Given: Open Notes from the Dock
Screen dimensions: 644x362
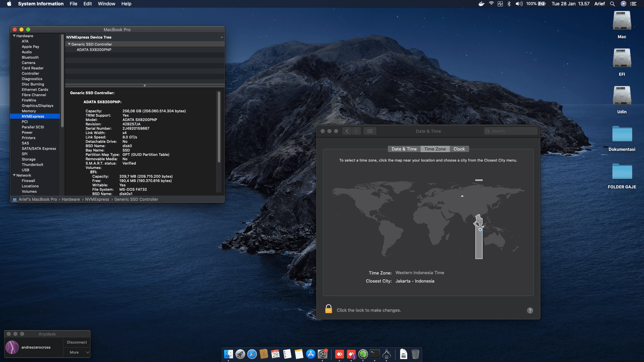Looking at the screenshot, I should pos(299,354).
